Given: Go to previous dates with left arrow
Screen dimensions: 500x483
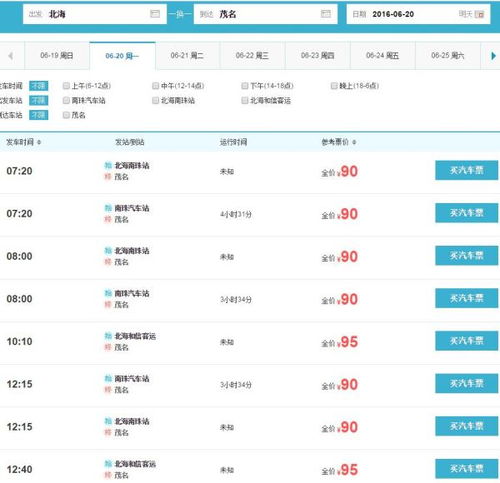Looking at the screenshot, I should click(x=11, y=56).
